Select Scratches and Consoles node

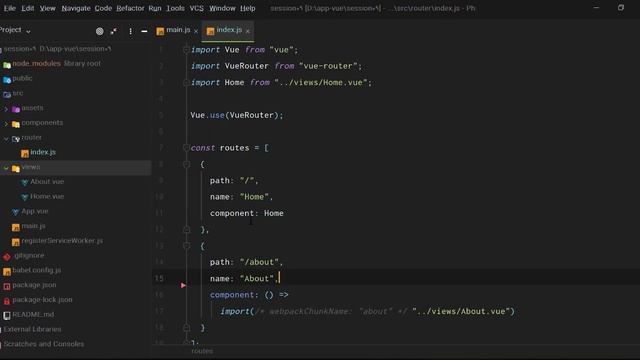pyautogui.click(x=44, y=344)
